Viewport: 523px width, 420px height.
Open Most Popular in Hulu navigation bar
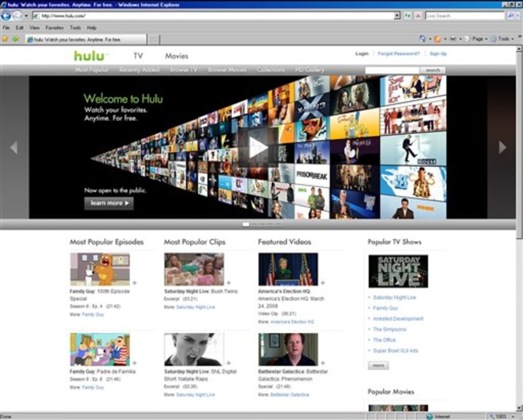click(x=92, y=70)
